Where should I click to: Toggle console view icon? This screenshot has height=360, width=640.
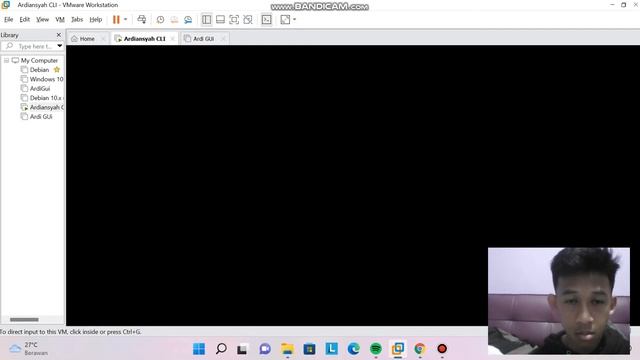click(x=267, y=20)
